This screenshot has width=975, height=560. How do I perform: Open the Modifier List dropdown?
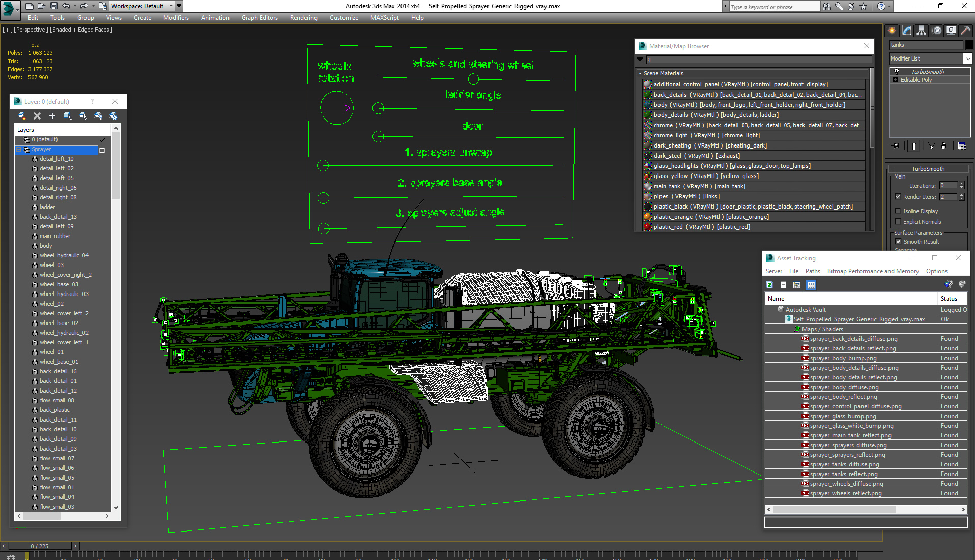(967, 58)
